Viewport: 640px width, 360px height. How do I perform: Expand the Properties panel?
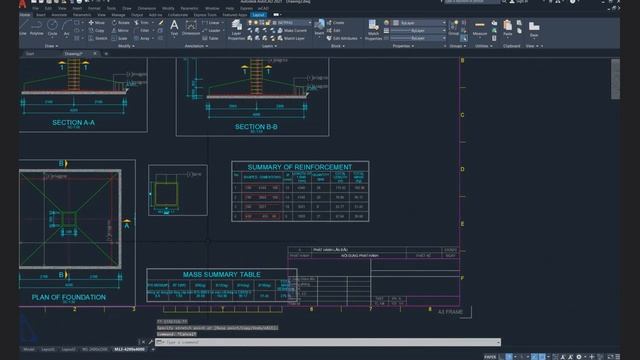click(x=403, y=46)
